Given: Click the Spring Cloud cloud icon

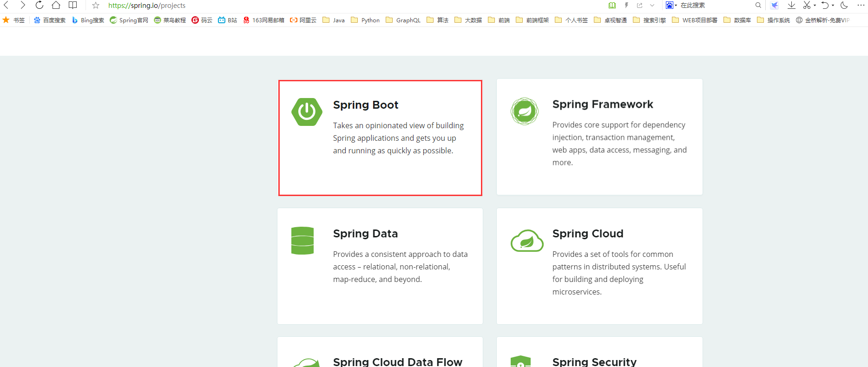Looking at the screenshot, I should tap(527, 241).
